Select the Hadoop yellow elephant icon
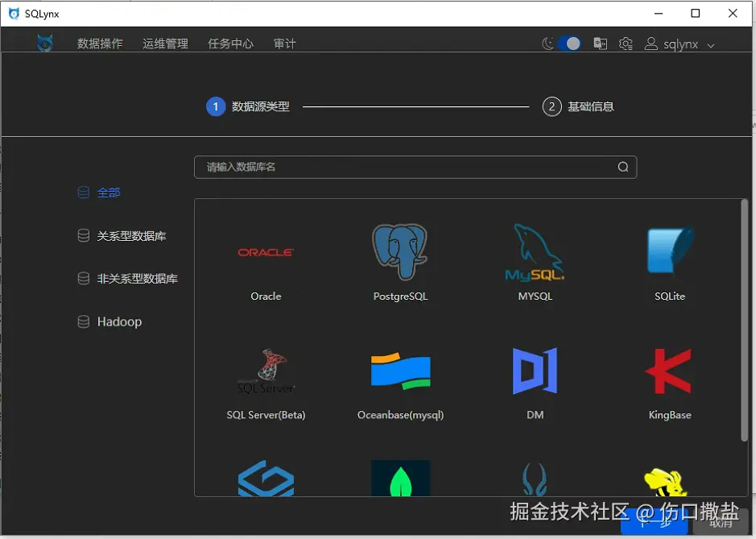 (666, 481)
